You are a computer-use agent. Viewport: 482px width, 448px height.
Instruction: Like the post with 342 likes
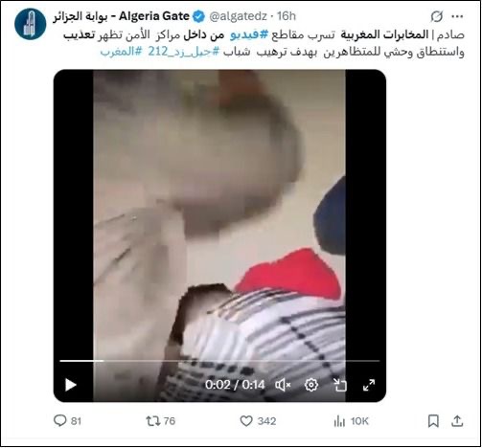pyautogui.click(x=258, y=421)
